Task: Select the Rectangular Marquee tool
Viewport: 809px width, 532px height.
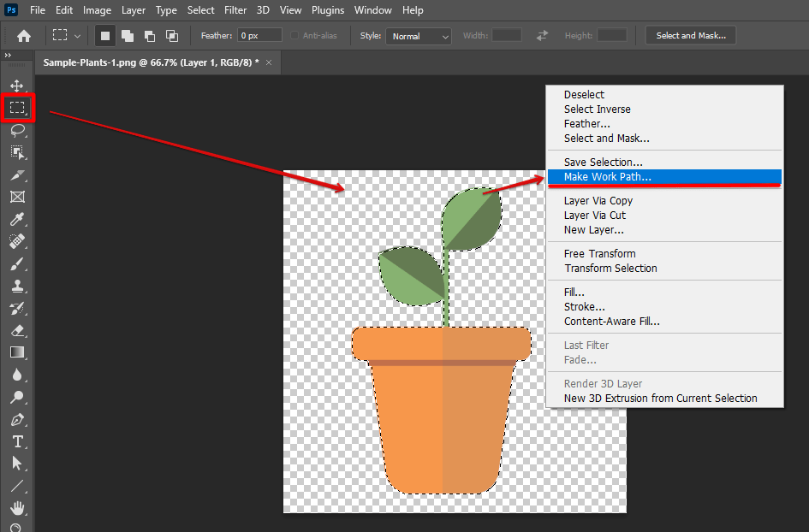Action: pos(18,108)
